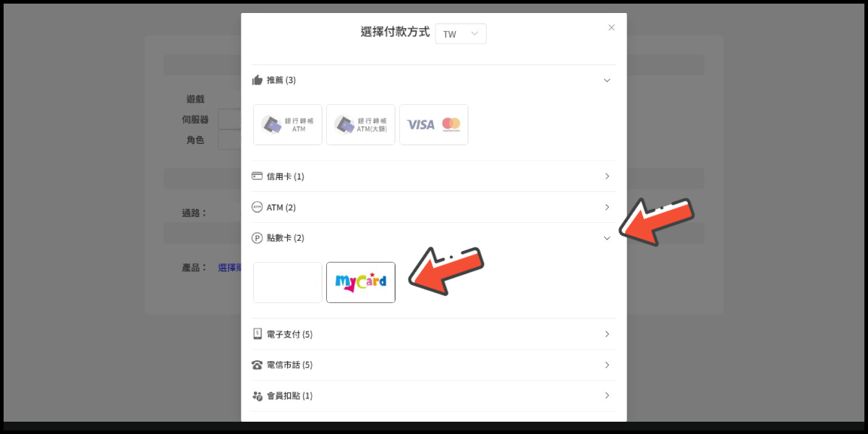Image resolution: width=868 pixels, height=434 pixels.
Task: Click the member icon beside 會員扣點
Action: click(257, 396)
